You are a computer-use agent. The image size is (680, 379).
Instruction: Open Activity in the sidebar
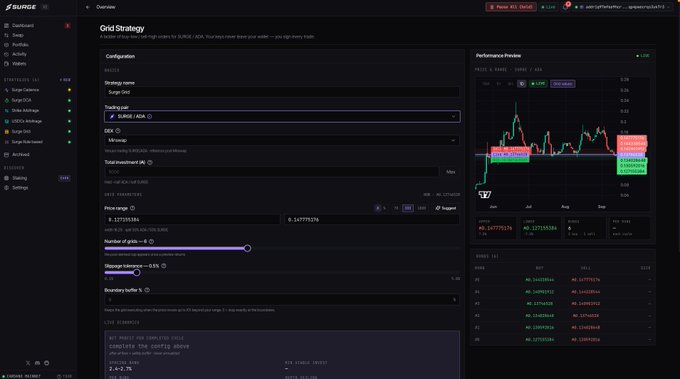pos(19,54)
